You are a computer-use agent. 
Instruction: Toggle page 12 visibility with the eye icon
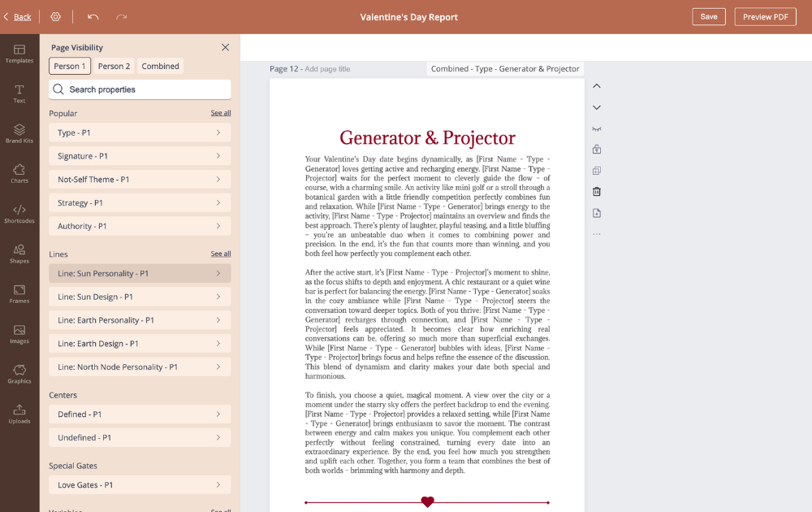point(597,129)
